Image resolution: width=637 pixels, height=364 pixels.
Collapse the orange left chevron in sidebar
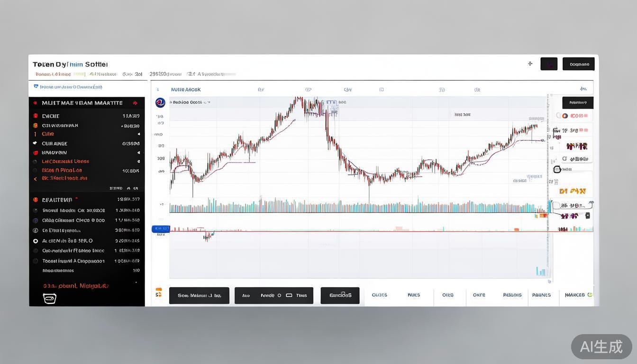click(35, 179)
